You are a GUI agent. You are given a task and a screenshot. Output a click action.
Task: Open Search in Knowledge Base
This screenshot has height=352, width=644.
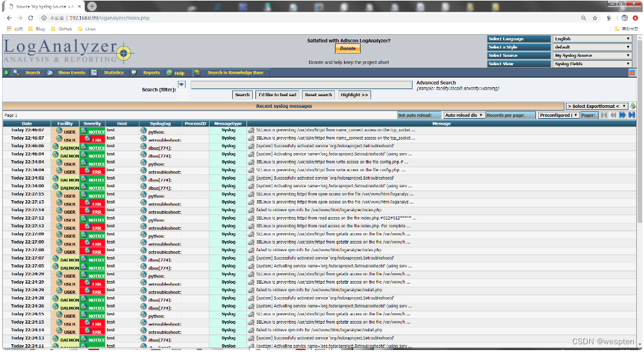pos(235,72)
